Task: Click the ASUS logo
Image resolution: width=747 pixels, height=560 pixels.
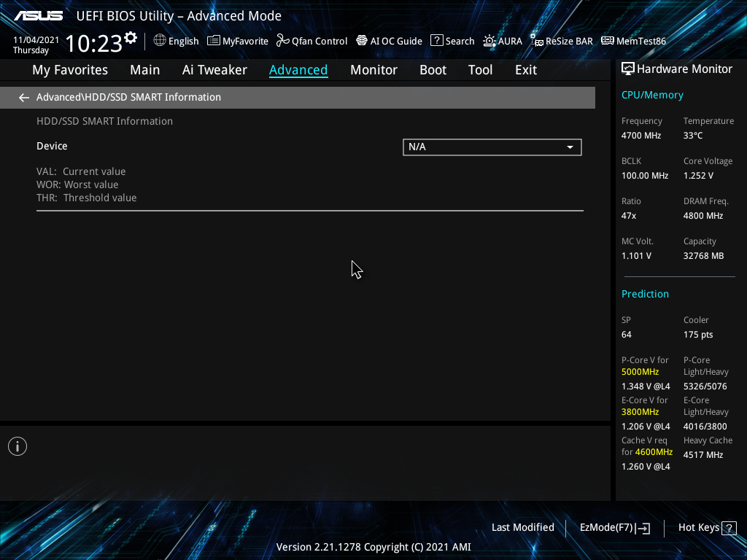Action: (38, 16)
